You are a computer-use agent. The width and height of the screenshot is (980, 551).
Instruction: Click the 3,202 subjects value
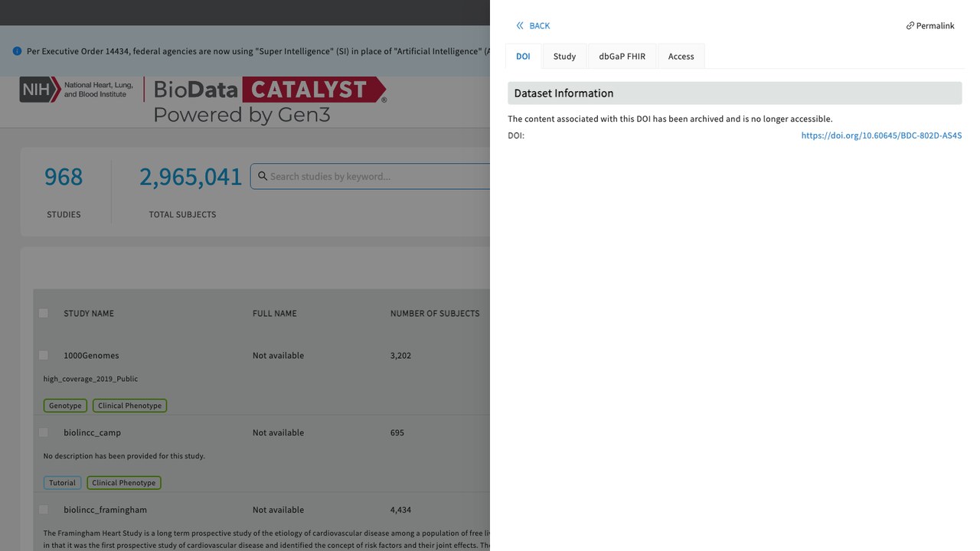(x=400, y=355)
